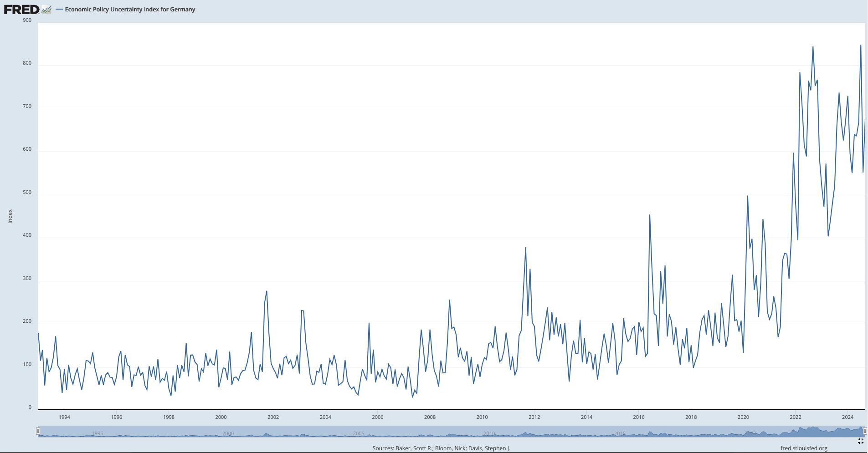Click the 500 label on the y-axis
Screen dimensions: 868x453
click(27, 193)
